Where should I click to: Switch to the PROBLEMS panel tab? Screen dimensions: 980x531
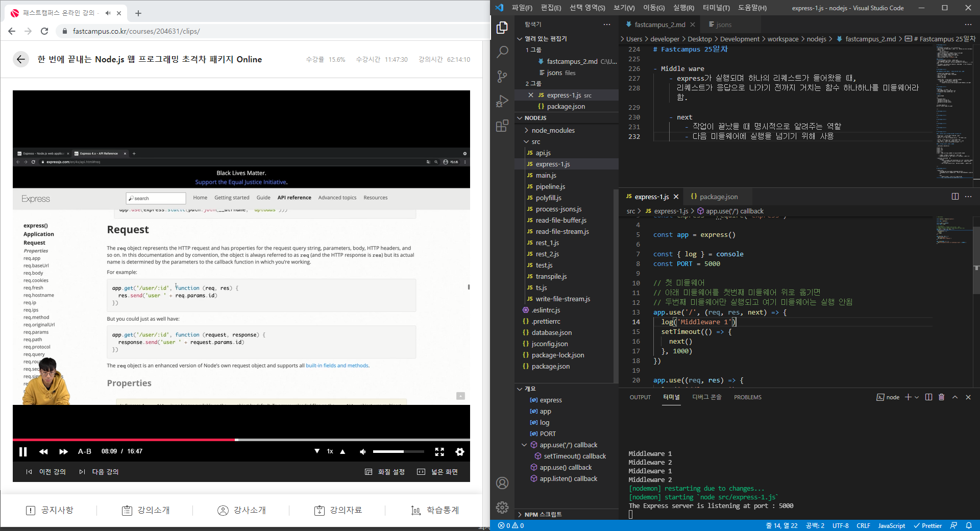coord(748,397)
